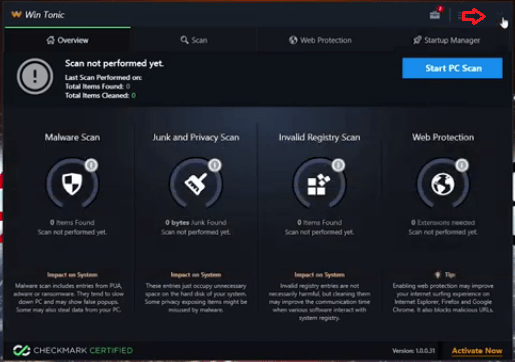Click 'Total Items Found: 0' line
The image size is (515, 362).
pos(97,87)
